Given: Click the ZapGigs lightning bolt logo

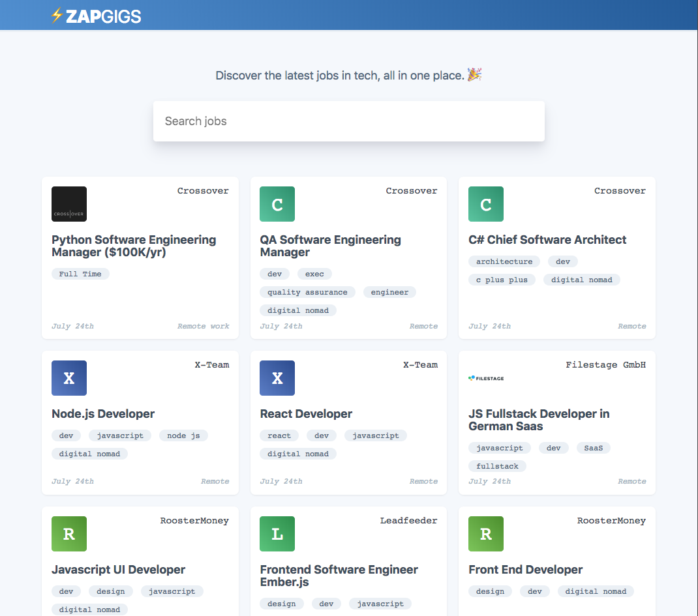Looking at the screenshot, I should (x=57, y=16).
